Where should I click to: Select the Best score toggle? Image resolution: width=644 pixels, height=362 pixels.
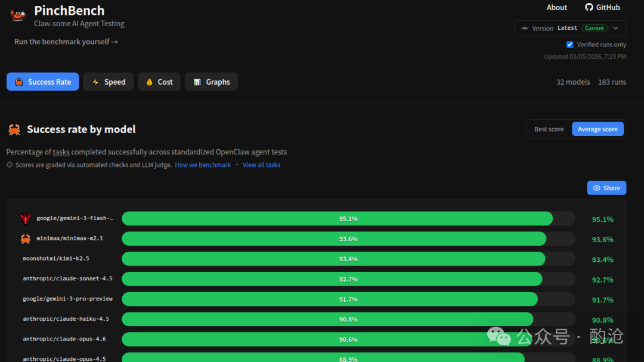549,129
